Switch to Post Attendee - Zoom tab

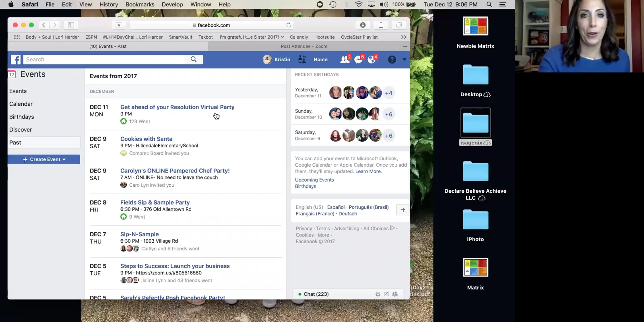304,46
